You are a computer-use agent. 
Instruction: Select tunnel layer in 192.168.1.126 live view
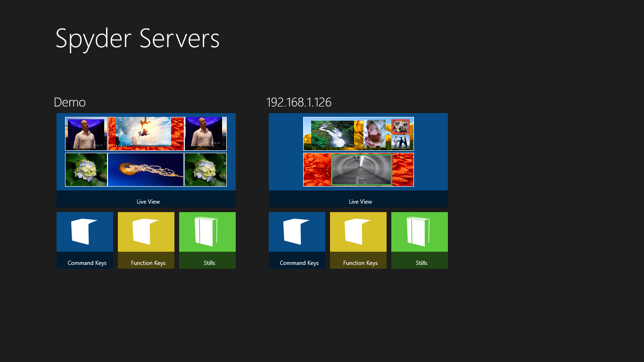362,169
